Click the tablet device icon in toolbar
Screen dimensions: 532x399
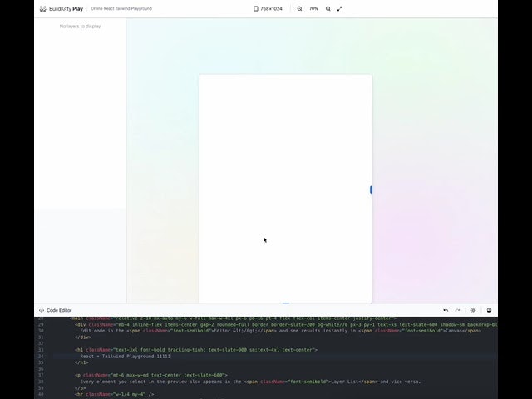(256, 9)
